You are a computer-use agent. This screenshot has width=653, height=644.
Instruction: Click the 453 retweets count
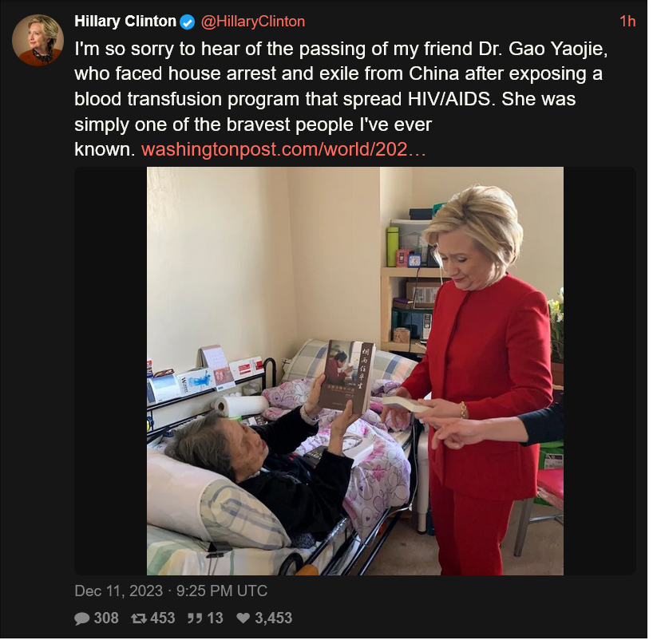[162, 618]
